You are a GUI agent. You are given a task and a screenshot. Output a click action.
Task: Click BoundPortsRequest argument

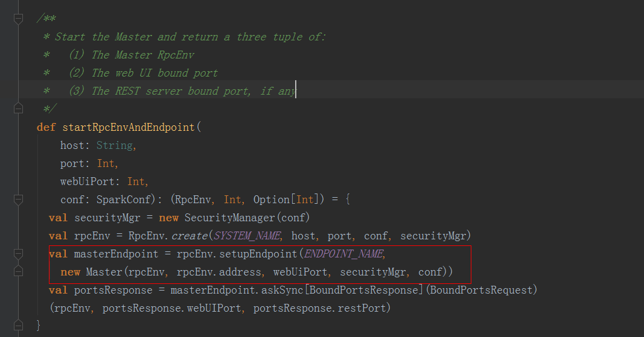(x=482, y=290)
